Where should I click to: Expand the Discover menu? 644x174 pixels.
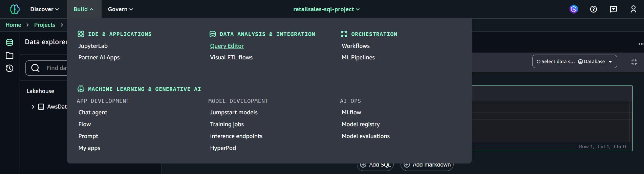44,9
